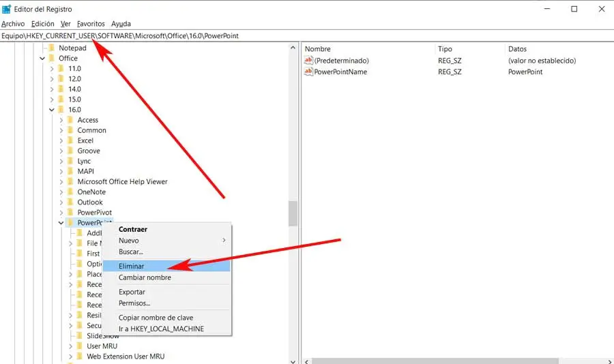
Task: Open the Ver menu
Action: click(65, 24)
